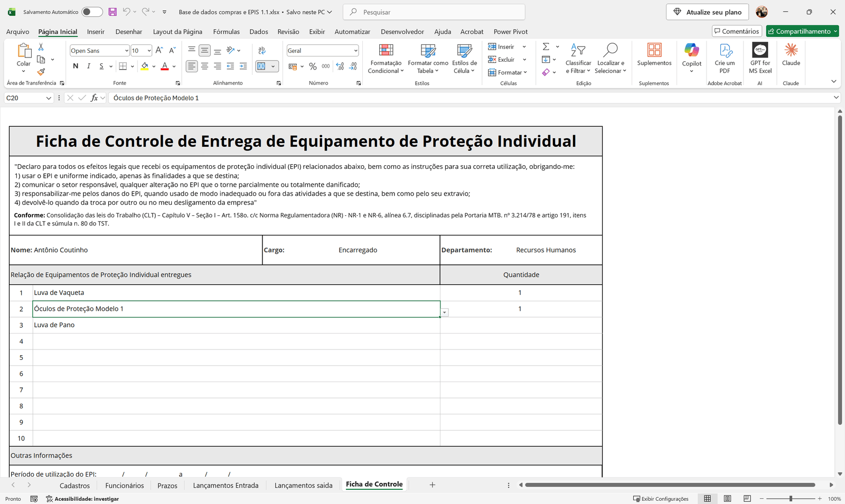Apply underline formatting
The image size is (845, 504).
click(x=101, y=66)
